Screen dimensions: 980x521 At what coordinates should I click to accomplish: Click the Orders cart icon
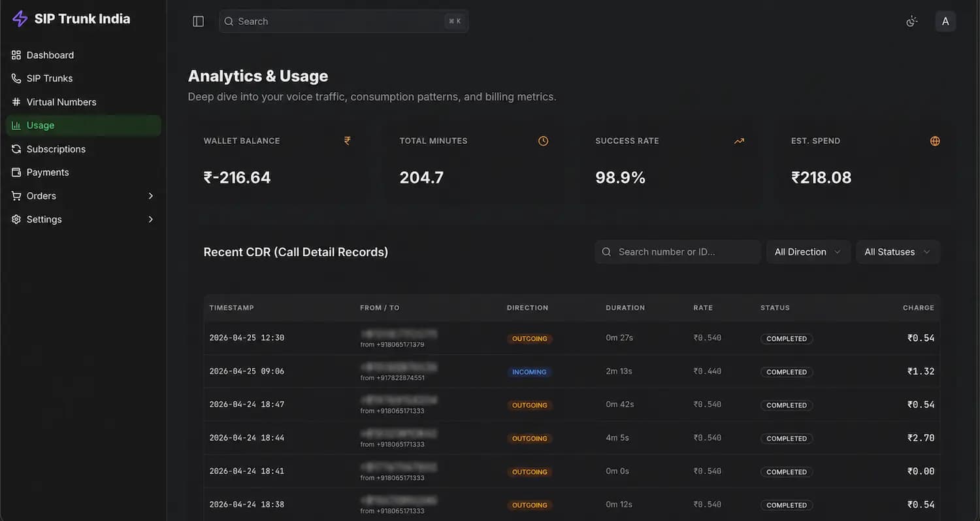point(16,196)
